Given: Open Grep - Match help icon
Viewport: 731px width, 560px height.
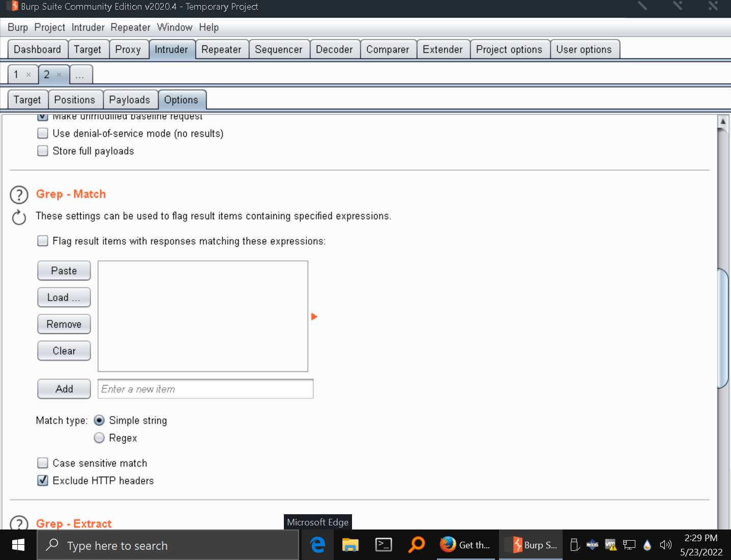Looking at the screenshot, I should 19,194.
